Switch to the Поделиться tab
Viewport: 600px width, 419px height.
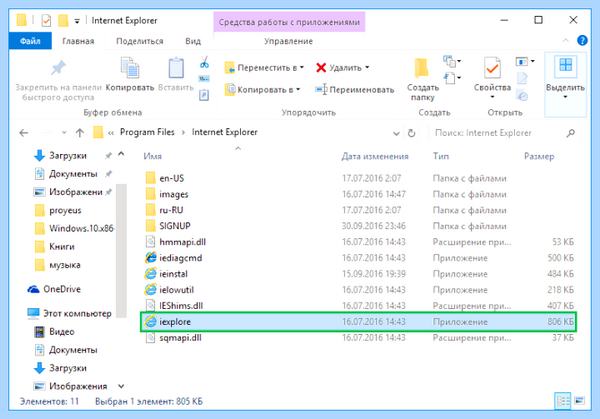tap(140, 41)
